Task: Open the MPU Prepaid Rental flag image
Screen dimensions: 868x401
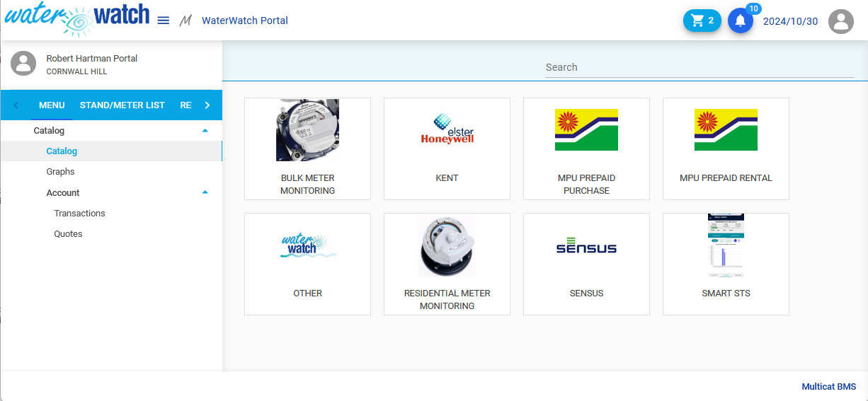Action: [x=726, y=130]
